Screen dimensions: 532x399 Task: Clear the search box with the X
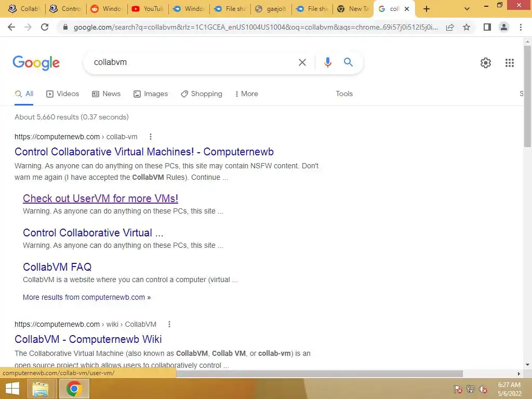tap(302, 62)
